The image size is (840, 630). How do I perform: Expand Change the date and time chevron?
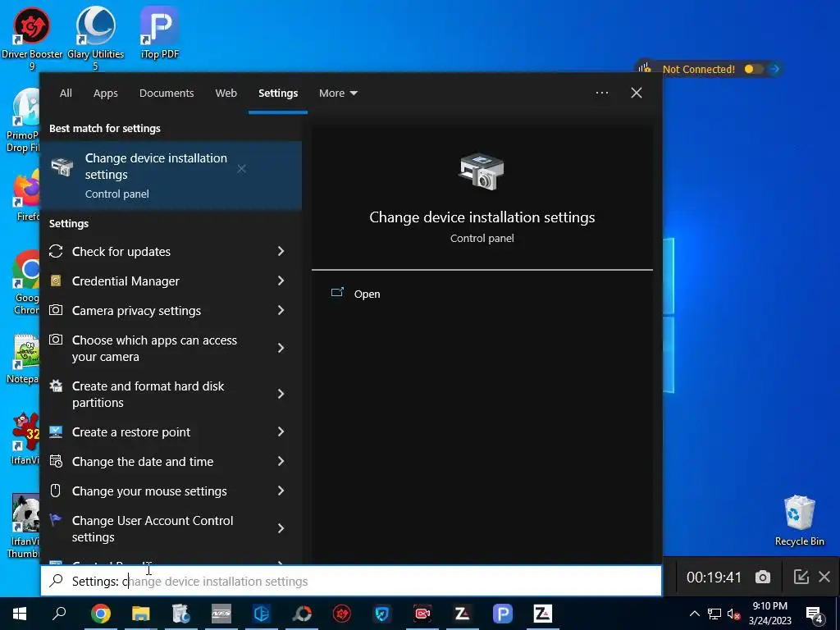tap(281, 461)
